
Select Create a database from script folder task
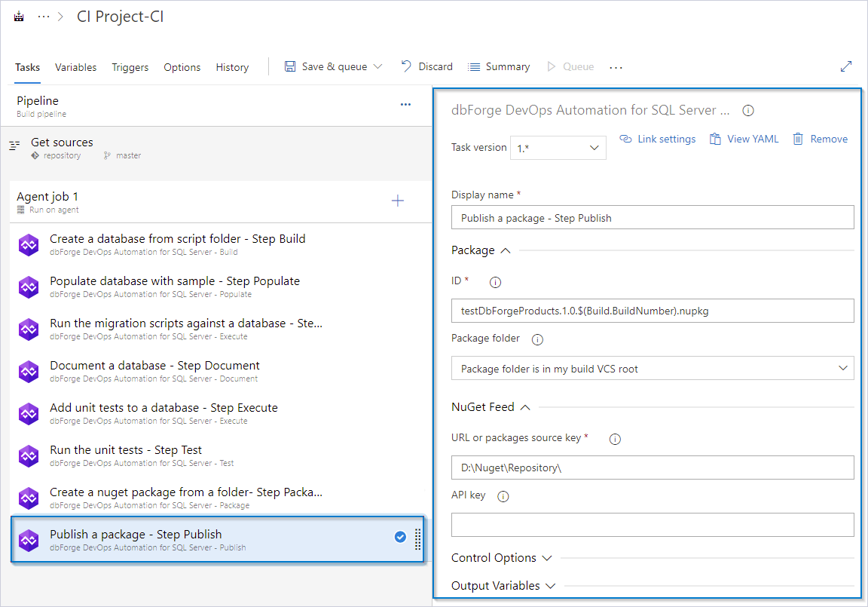click(x=221, y=244)
